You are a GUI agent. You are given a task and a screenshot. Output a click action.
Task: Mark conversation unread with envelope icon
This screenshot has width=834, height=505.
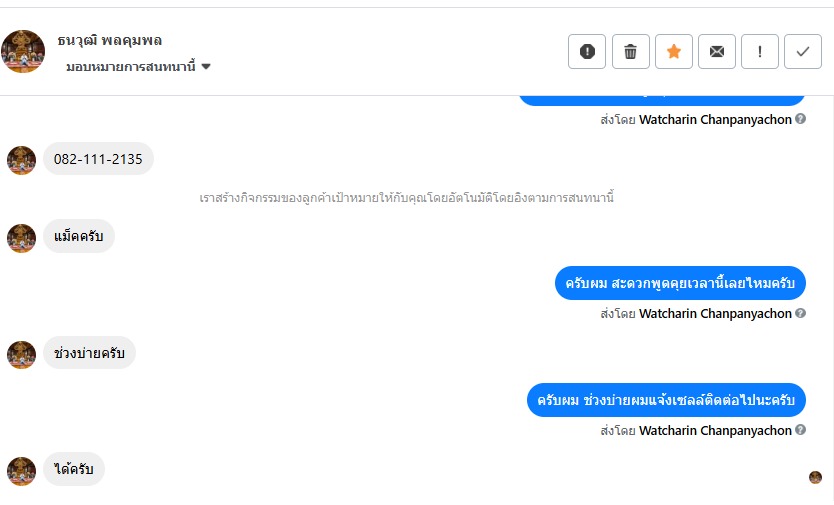coord(717,52)
